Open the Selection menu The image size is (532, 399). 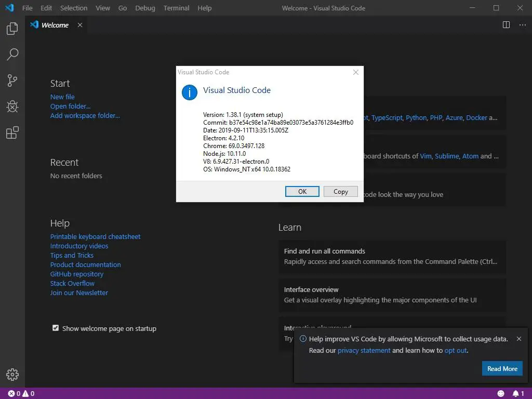[x=74, y=8]
